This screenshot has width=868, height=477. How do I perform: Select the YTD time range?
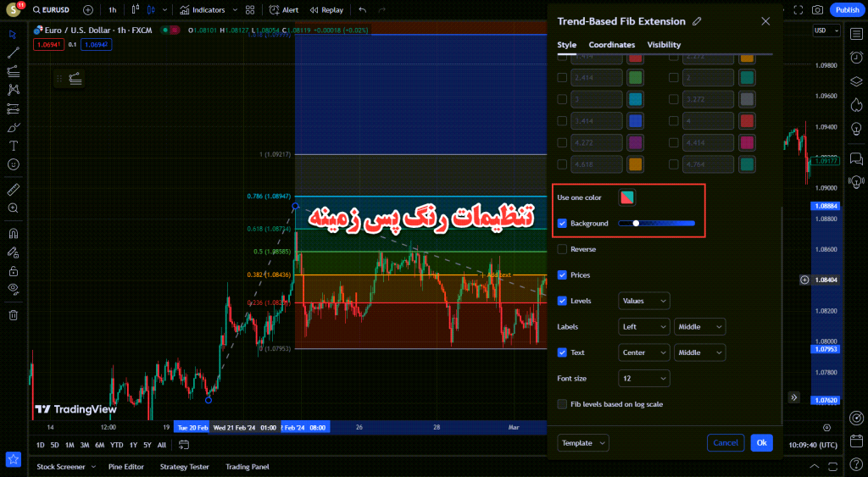pos(116,445)
